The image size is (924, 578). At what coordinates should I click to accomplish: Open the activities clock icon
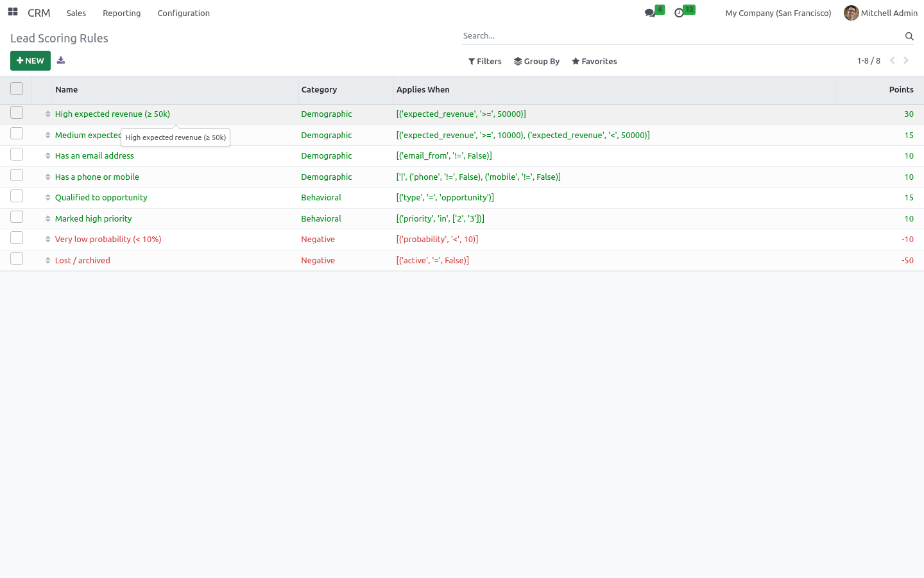tap(679, 13)
